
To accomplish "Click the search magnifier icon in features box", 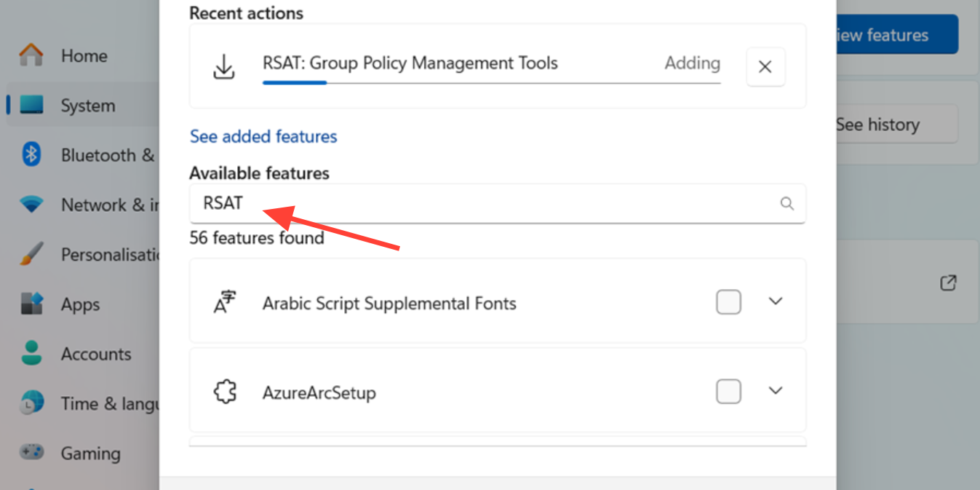I will pyautogui.click(x=786, y=204).
